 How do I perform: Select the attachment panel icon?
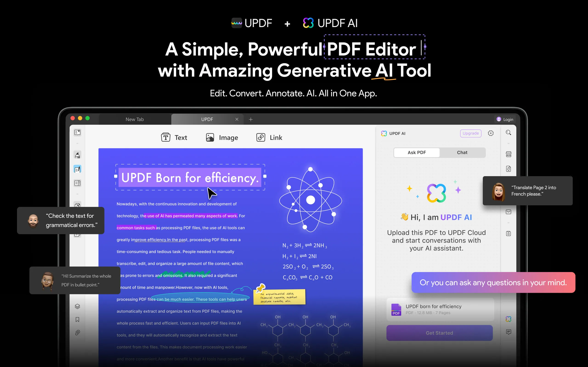coord(77,333)
